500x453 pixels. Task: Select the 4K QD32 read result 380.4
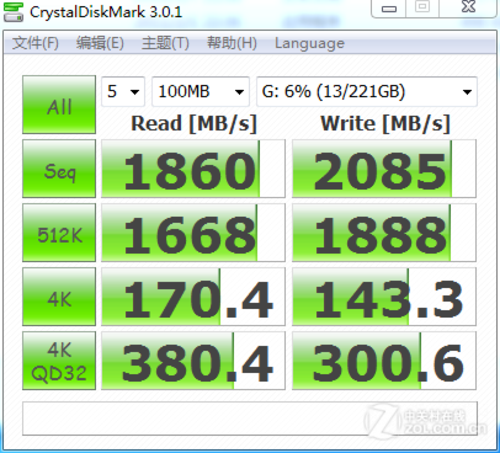pyautogui.click(x=193, y=361)
